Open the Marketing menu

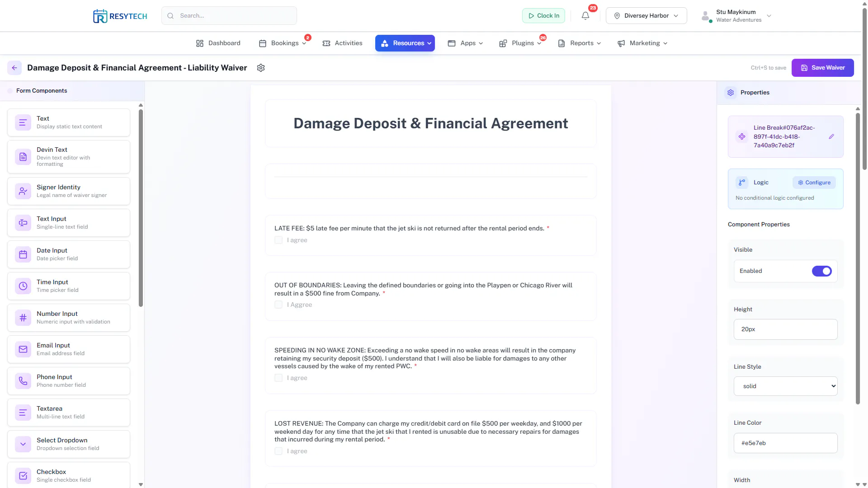click(642, 43)
